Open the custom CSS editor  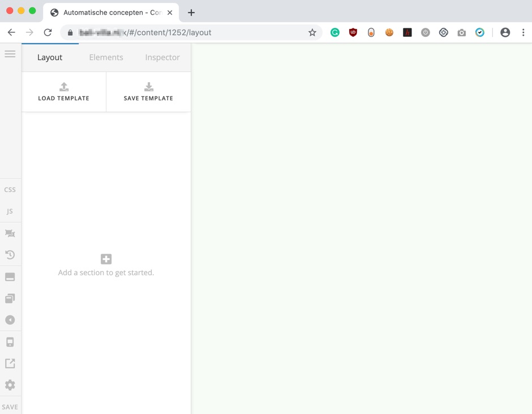(10, 190)
